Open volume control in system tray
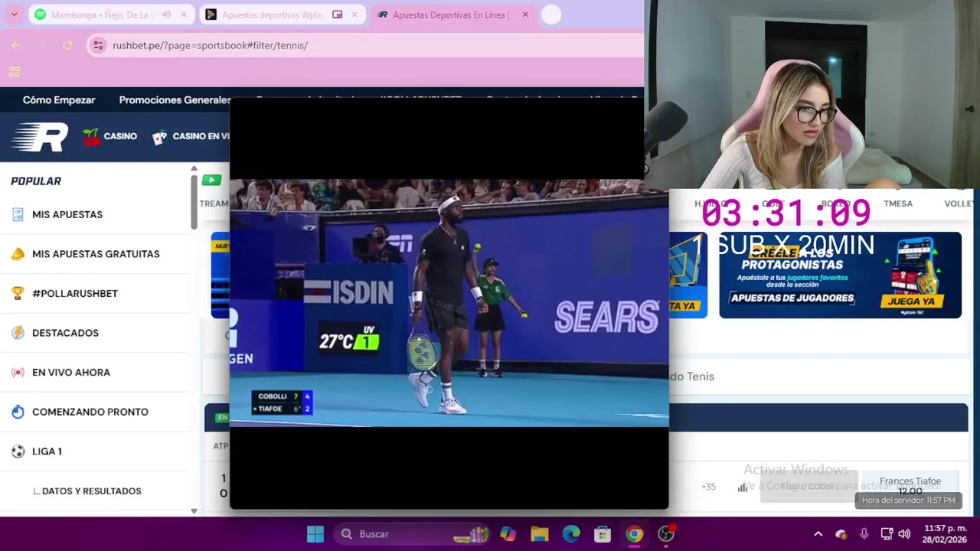 click(x=904, y=534)
